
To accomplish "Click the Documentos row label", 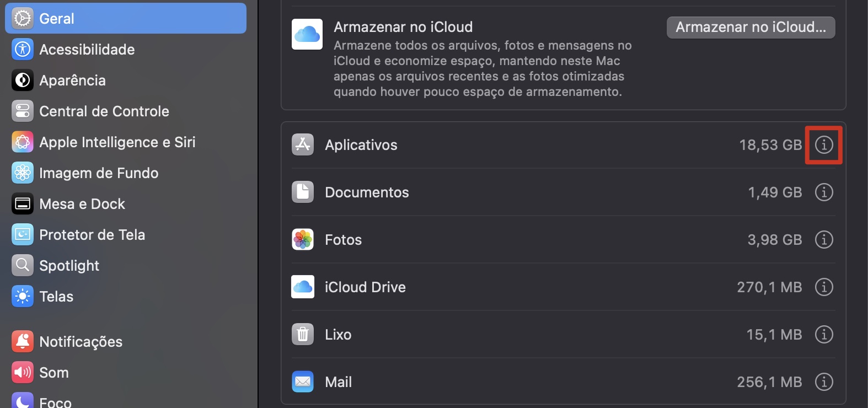I will point(367,192).
